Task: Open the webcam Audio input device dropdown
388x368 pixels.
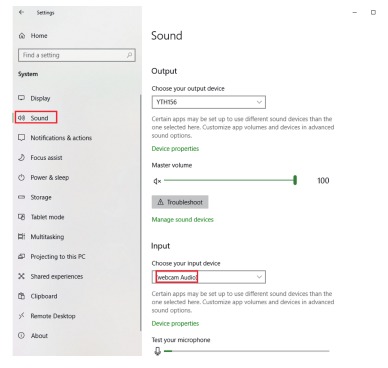Action: coord(209,277)
